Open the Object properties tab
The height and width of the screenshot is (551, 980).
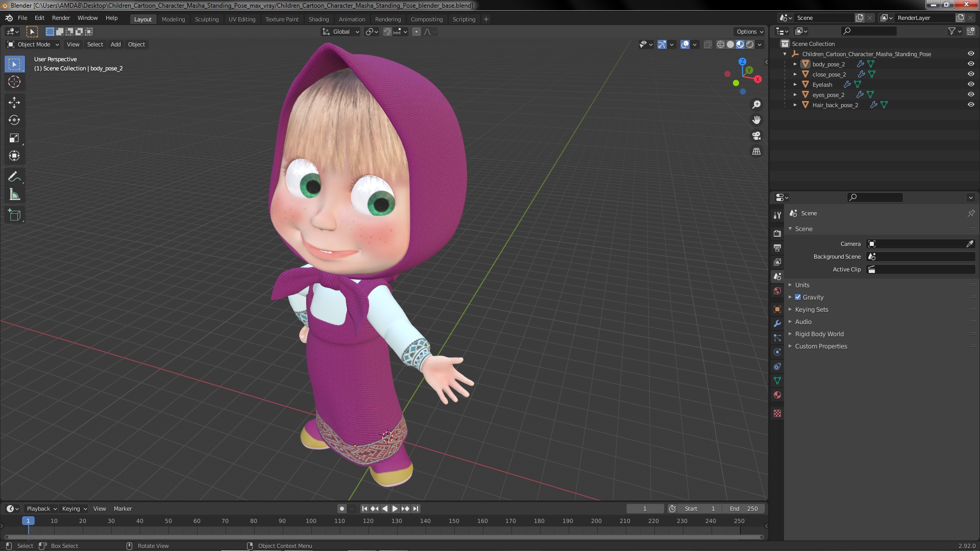click(x=777, y=309)
